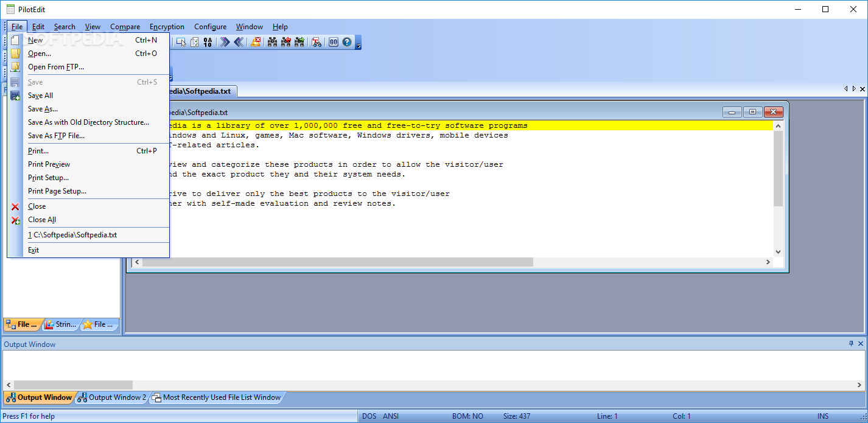The width and height of the screenshot is (868, 423).
Task: Click the Output Window horizontal scrollbar thumb
Action: click(x=73, y=385)
